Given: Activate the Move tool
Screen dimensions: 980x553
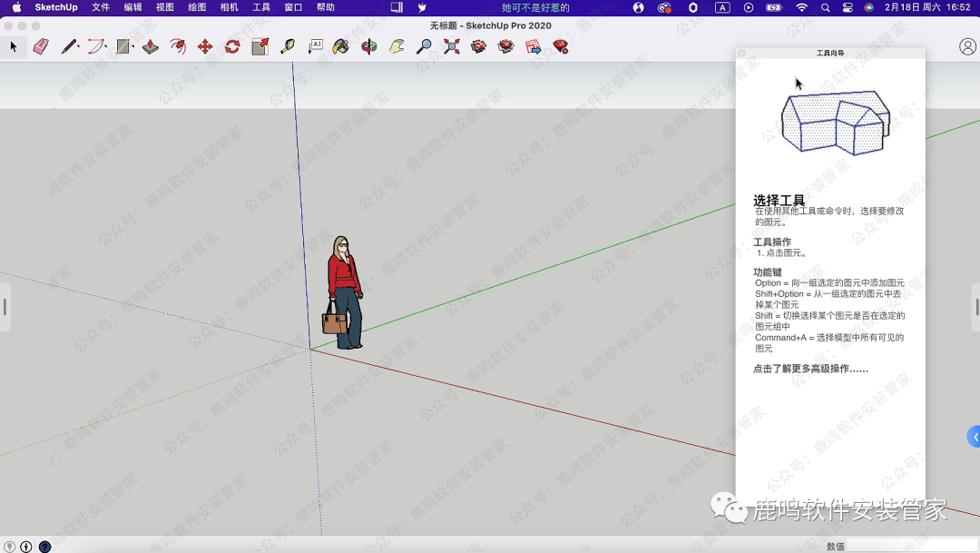Looking at the screenshot, I should click(x=205, y=46).
